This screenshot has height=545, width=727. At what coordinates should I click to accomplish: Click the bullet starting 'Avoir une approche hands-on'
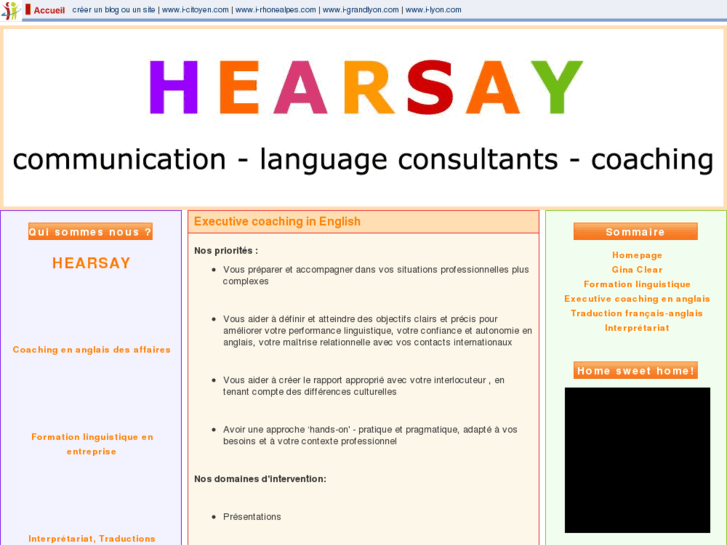pos(370,435)
